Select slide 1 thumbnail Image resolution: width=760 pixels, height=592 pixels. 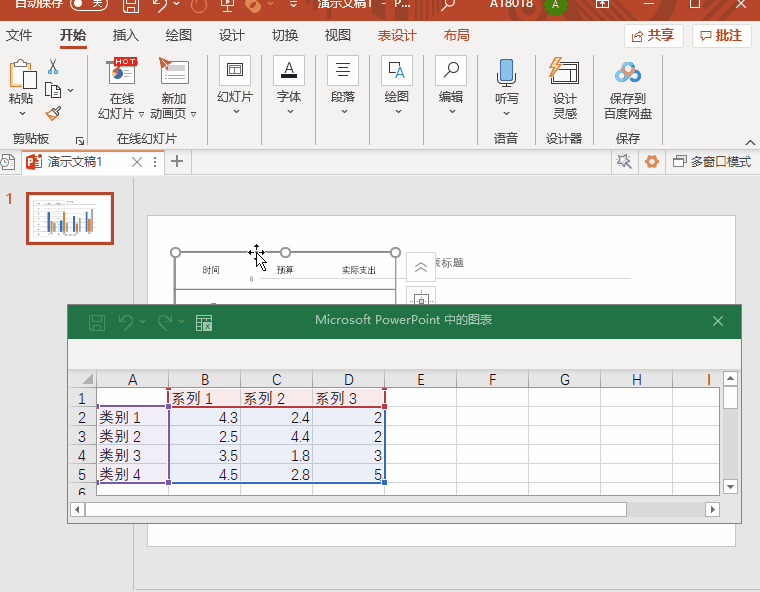coord(69,218)
